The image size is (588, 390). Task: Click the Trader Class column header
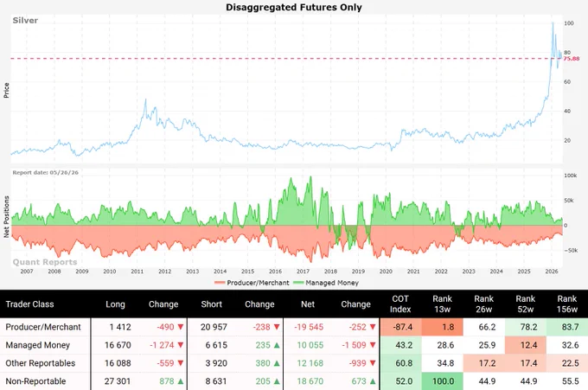(29, 304)
